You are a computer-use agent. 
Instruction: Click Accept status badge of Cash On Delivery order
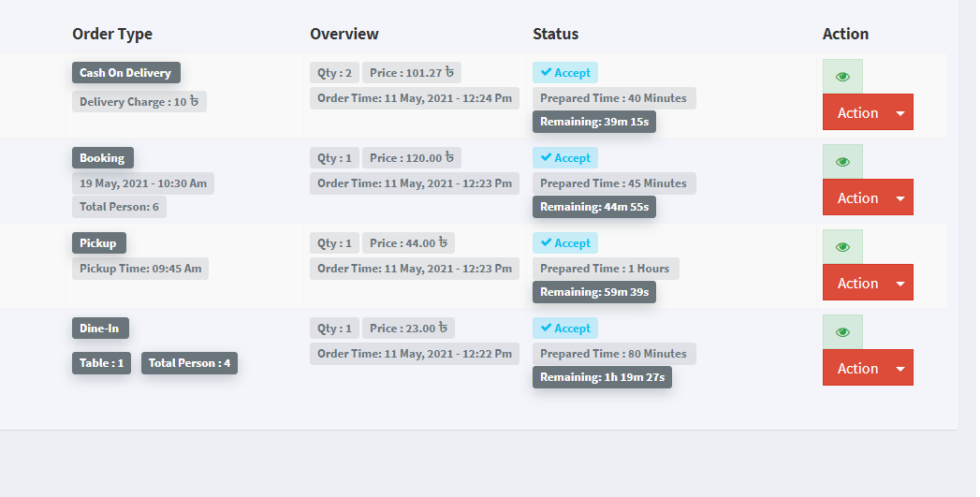point(565,73)
